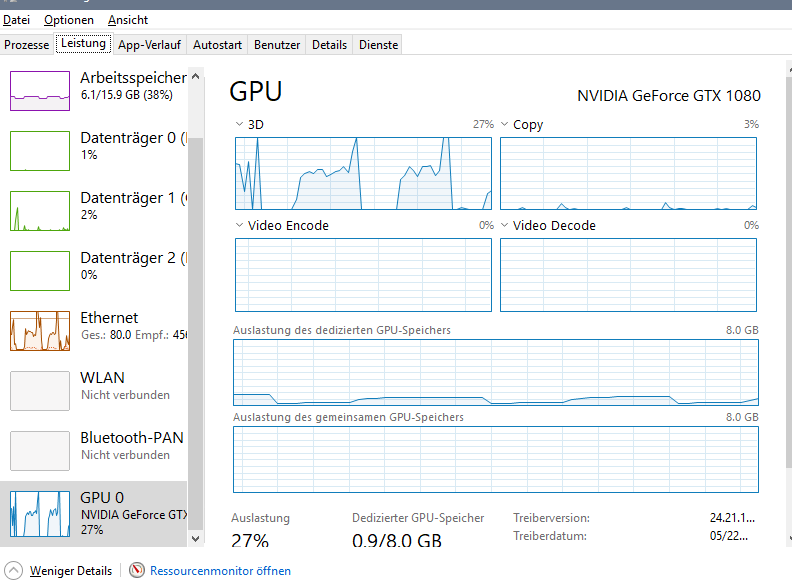Switch to the App-Verlauf tab
The height and width of the screenshot is (583, 792).
coord(150,44)
